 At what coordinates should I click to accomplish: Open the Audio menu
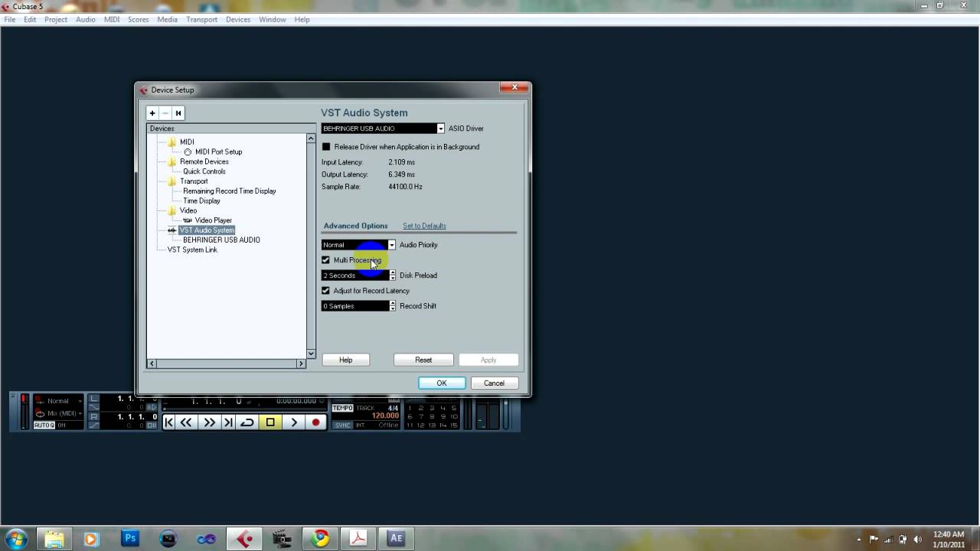click(86, 19)
